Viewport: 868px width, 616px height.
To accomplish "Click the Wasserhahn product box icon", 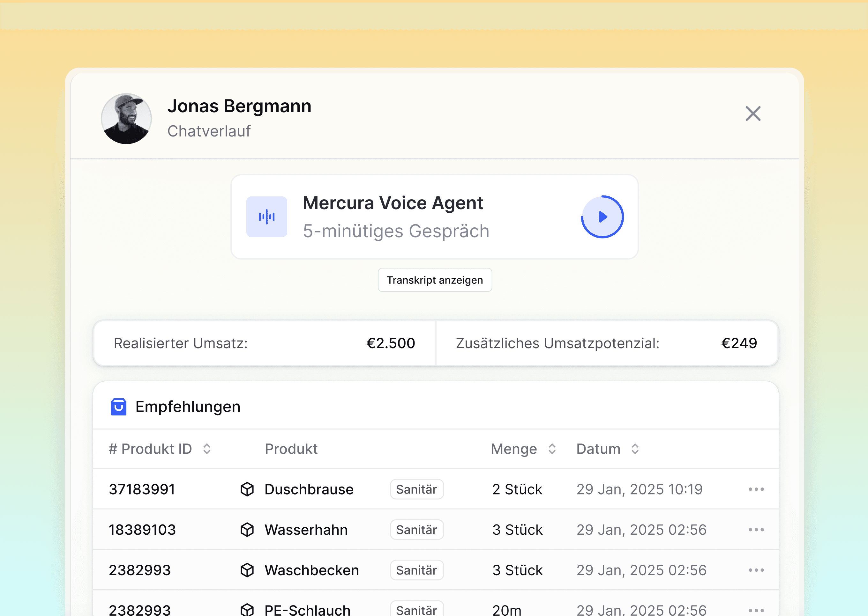I will 247,530.
